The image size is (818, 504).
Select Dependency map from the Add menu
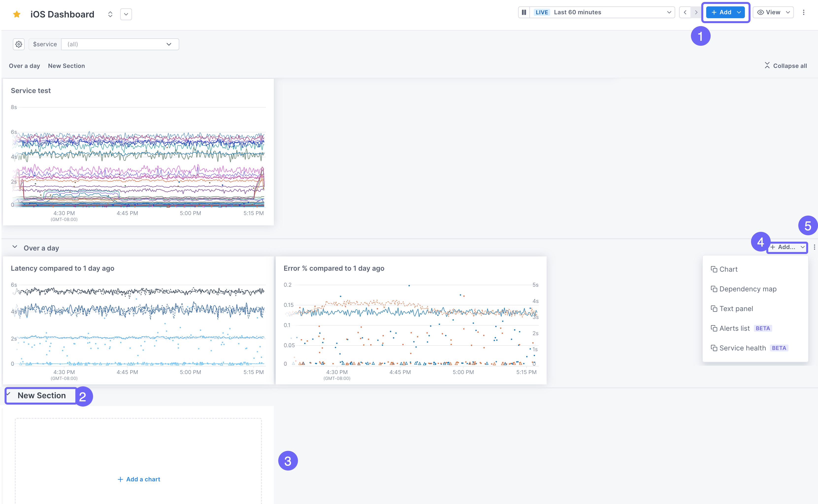(x=748, y=289)
